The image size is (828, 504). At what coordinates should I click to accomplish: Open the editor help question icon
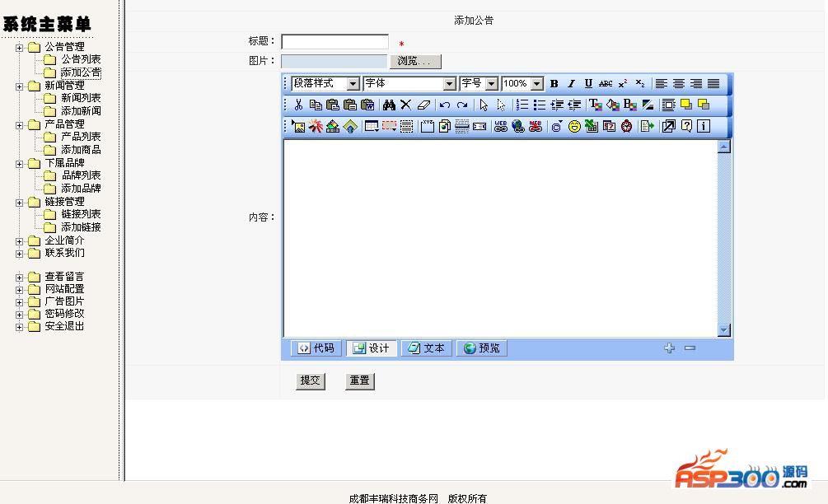click(686, 126)
